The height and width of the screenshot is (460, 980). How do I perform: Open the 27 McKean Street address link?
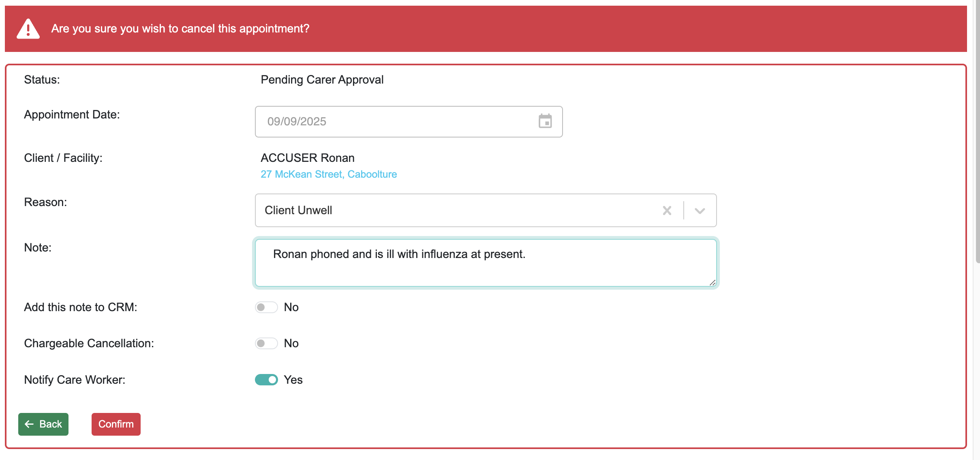click(x=328, y=174)
